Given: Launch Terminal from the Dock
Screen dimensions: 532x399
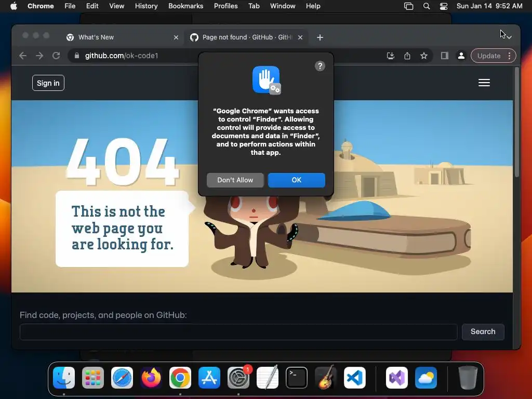Looking at the screenshot, I should (297, 378).
